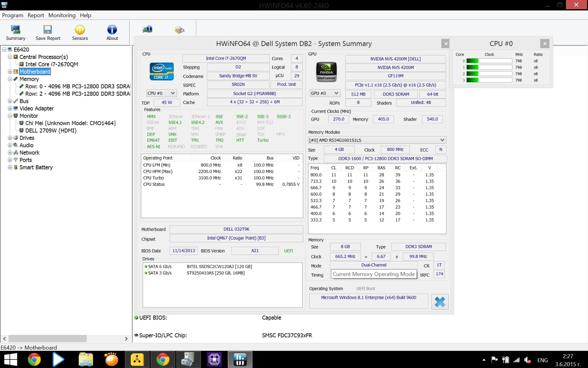Close the System Summary panel

coord(445,44)
